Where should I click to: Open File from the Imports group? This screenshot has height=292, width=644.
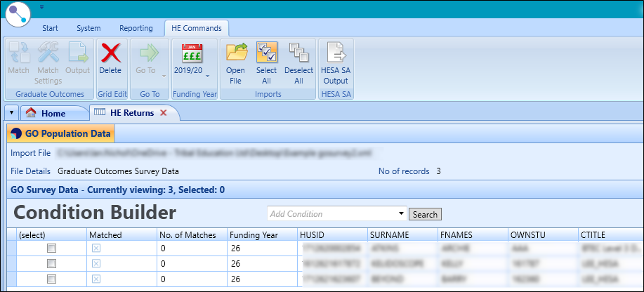point(235,53)
